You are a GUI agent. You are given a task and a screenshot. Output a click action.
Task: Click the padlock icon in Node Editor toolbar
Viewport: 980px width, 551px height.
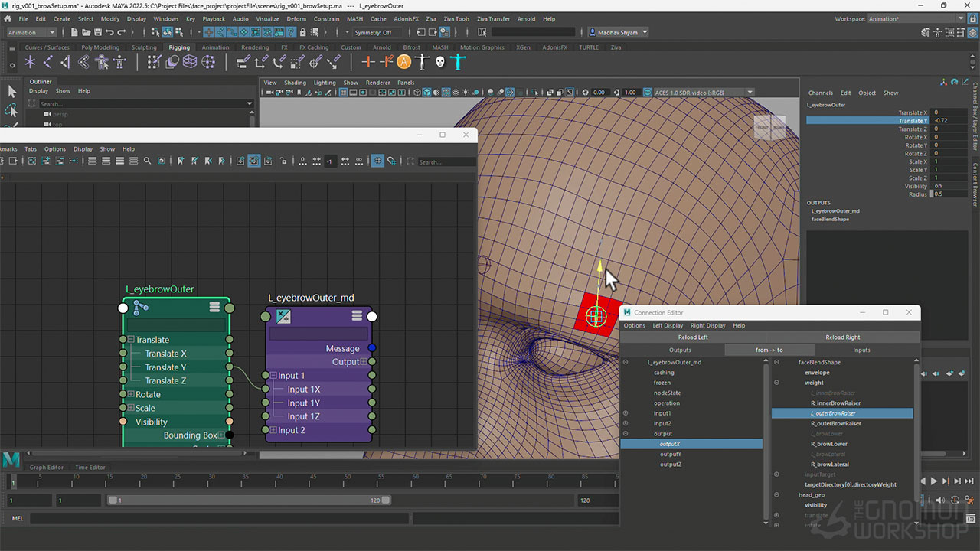click(283, 161)
